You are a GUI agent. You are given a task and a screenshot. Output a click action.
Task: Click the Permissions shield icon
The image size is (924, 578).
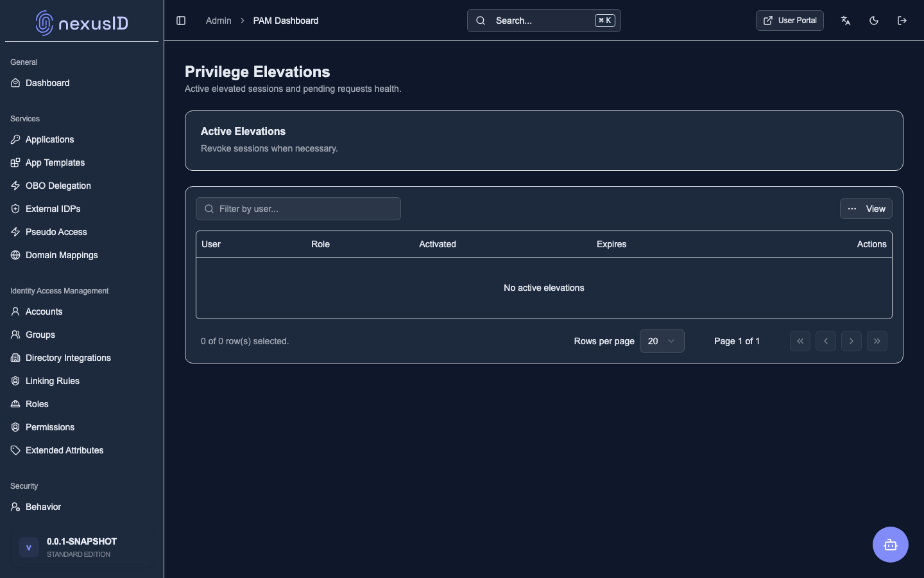pos(15,427)
